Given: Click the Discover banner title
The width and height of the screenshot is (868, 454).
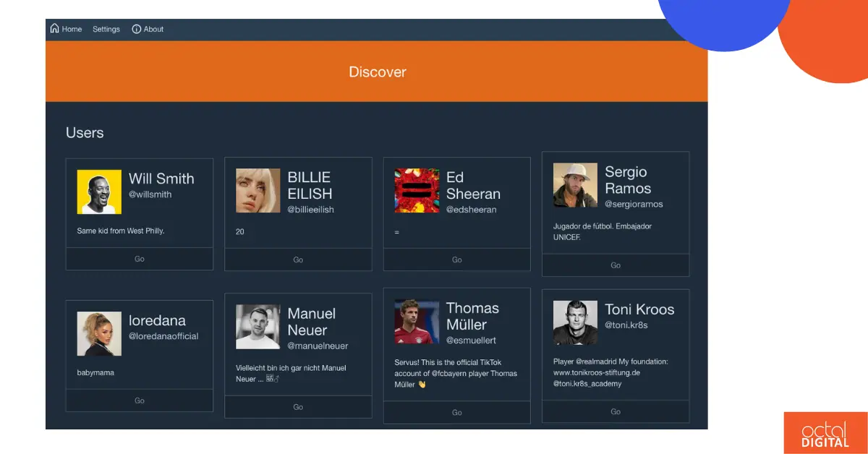Looking at the screenshot, I should 378,72.
